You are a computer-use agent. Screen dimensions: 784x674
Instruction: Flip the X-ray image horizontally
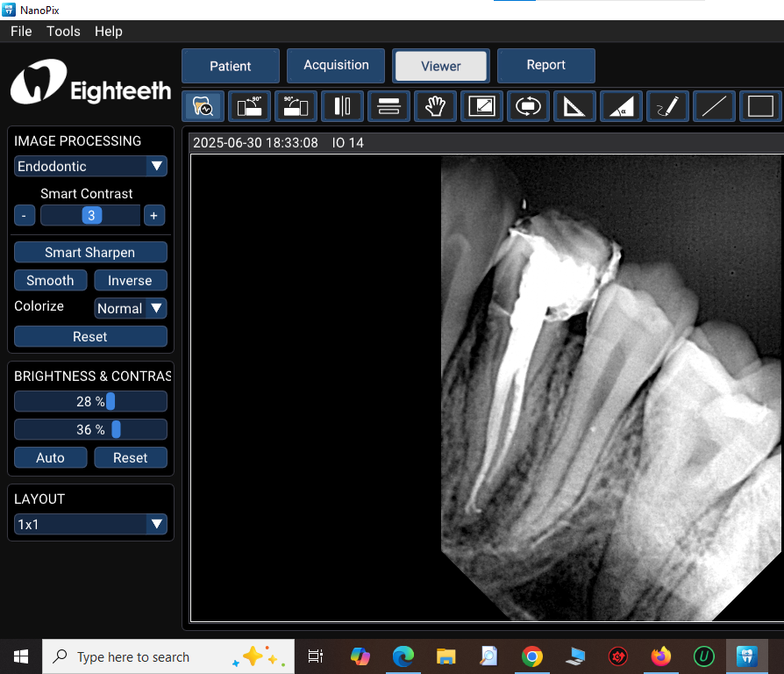tap(342, 105)
